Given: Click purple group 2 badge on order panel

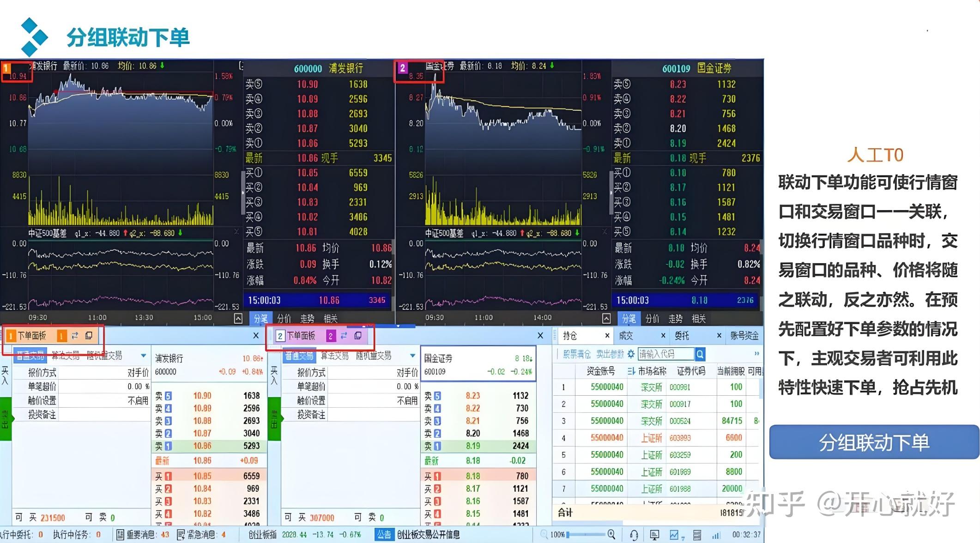Looking at the screenshot, I should (330, 336).
